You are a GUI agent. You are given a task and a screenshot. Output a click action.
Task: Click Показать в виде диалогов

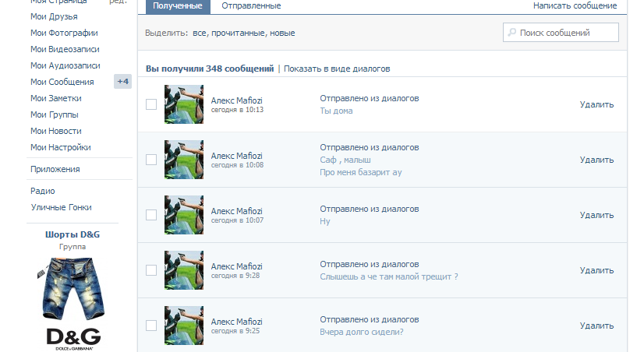point(337,69)
